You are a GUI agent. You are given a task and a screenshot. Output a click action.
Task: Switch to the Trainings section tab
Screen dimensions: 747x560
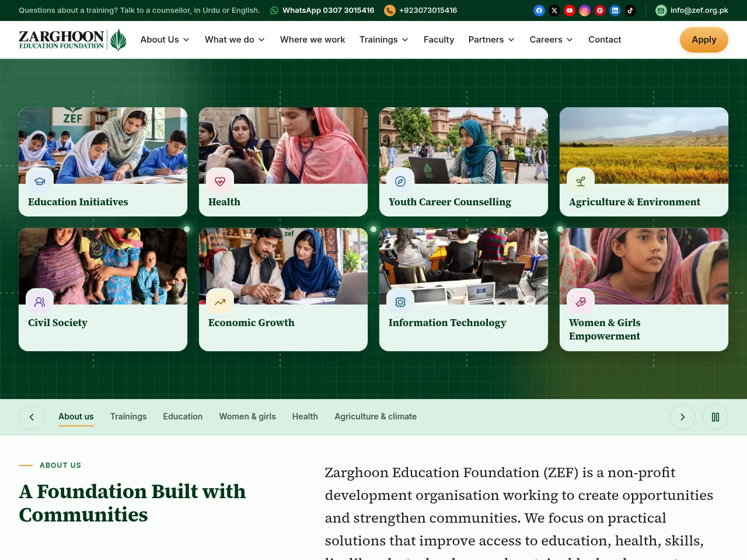click(x=128, y=416)
